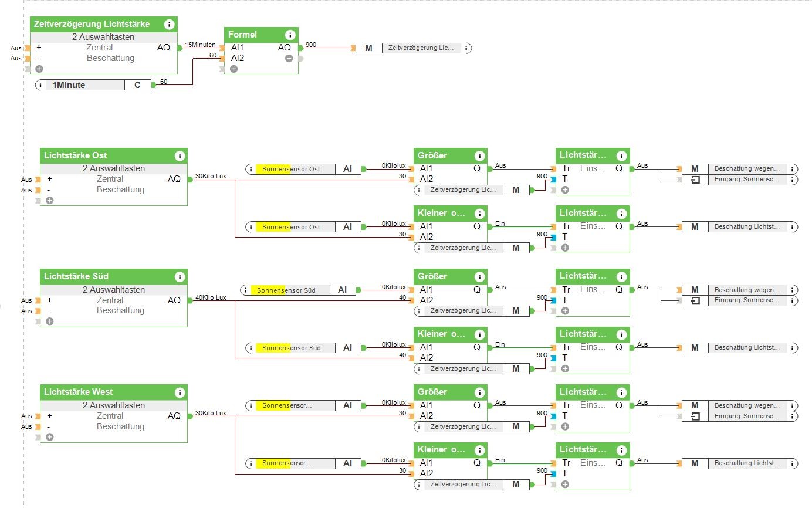Click the 900 value at Formel AQ output
812x508 pixels.
tap(311, 45)
